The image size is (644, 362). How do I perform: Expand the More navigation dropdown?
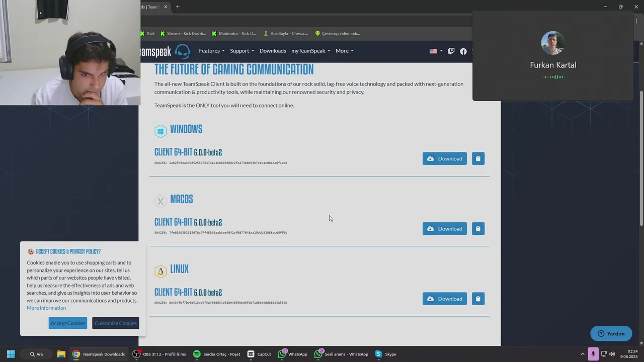(x=345, y=51)
